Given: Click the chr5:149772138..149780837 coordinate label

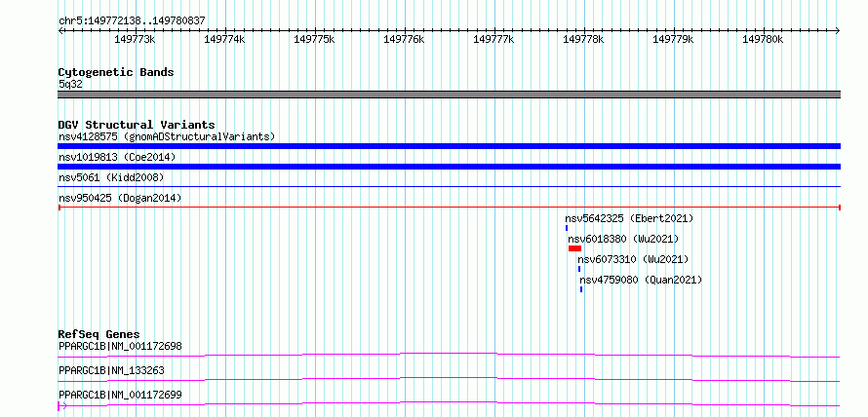Looking at the screenshot, I should 132,21.
